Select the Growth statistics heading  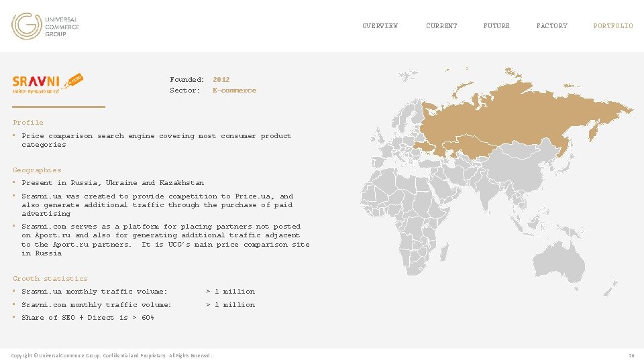50,279
